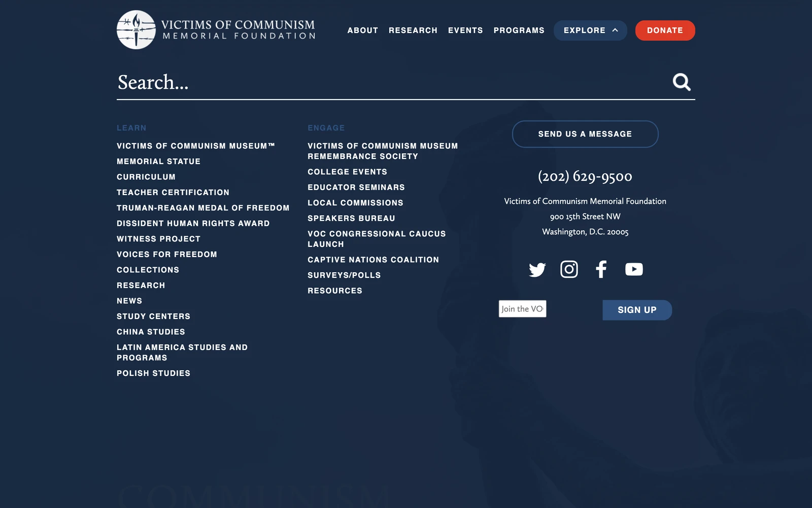Open the Research nav menu item

click(413, 30)
